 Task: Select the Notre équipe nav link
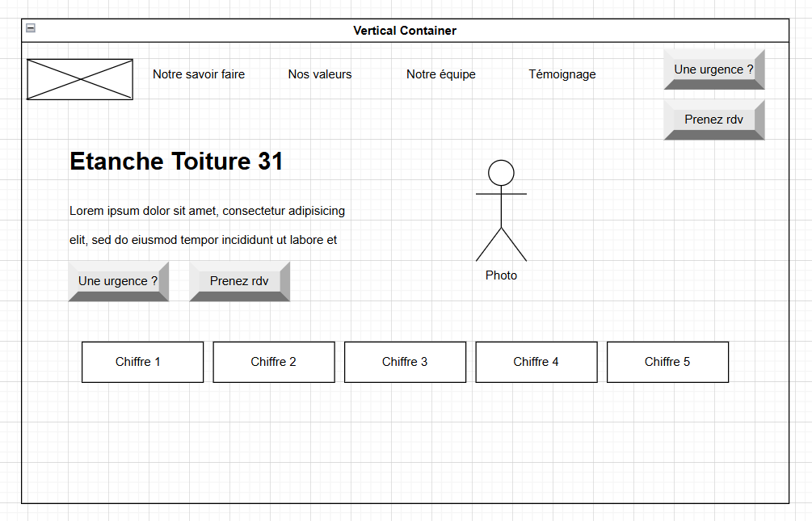[441, 74]
